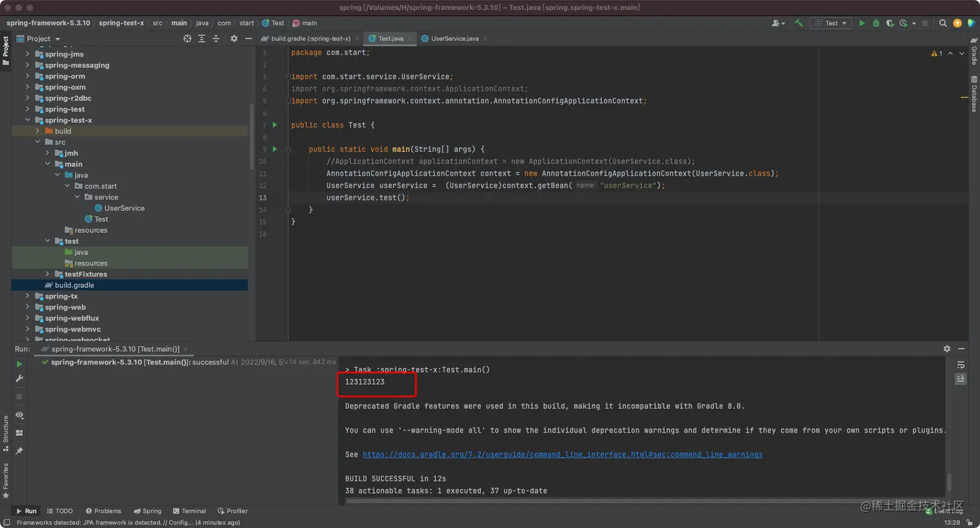This screenshot has height=528, width=980.
Task: Pin the Run tab with the pin icon
Action: pyautogui.click(x=19, y=451)
